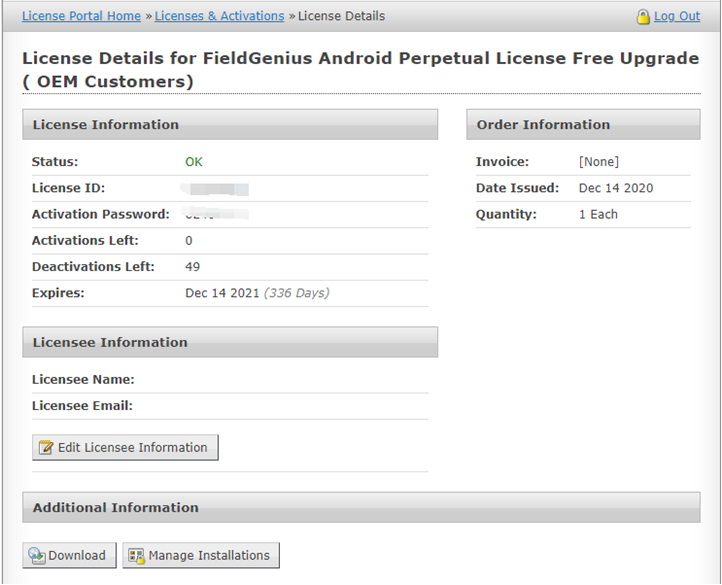This screenshot has height=585, width=722.
Task: Click the globe icon on Download button
Action: (x=36, y=556)
